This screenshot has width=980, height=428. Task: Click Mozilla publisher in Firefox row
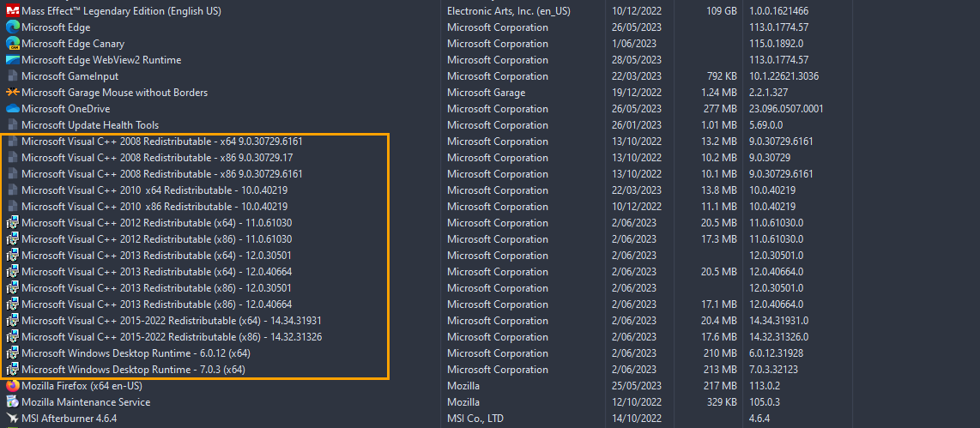click(463, 385)
